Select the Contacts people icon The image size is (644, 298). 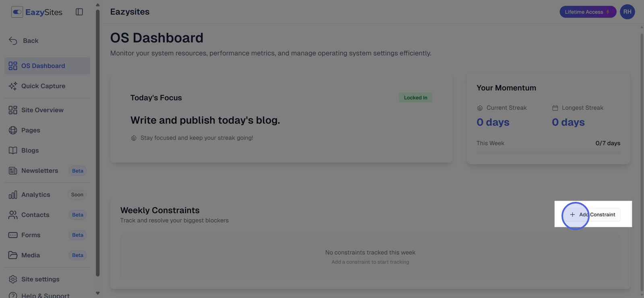pos(12,215)
